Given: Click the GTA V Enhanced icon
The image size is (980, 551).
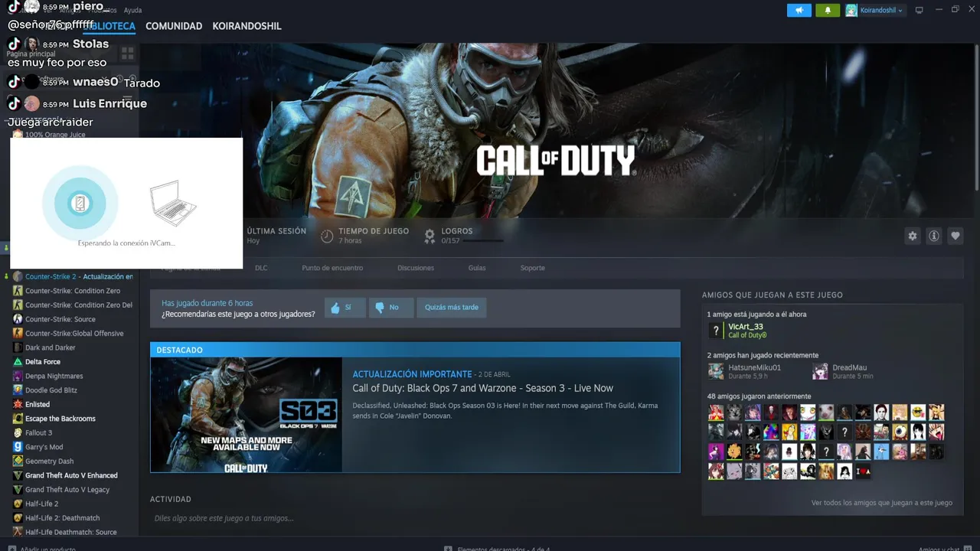Looking at the screenshot, I should click(x=18, y=476).
